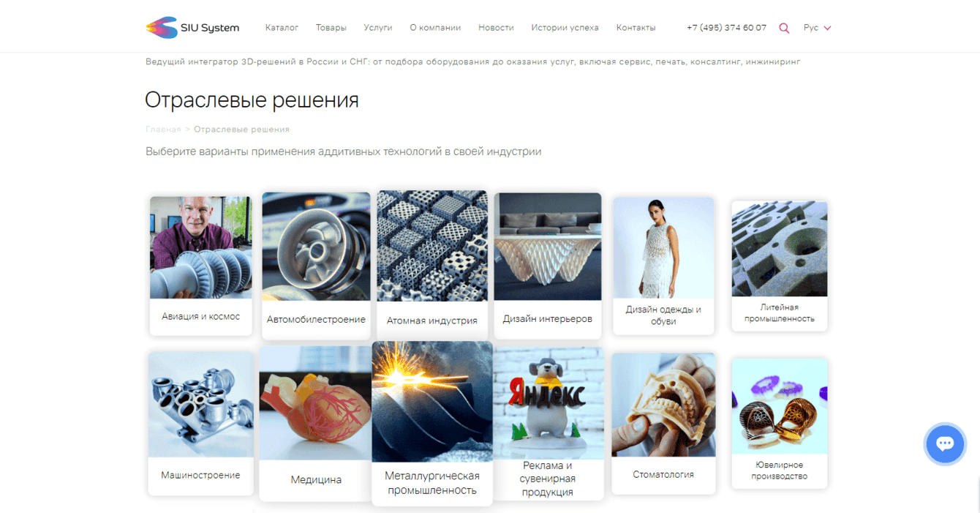Open the Атомная индустрия card
The height and width of the screenshot is (513, 980).
click(432, 266)
